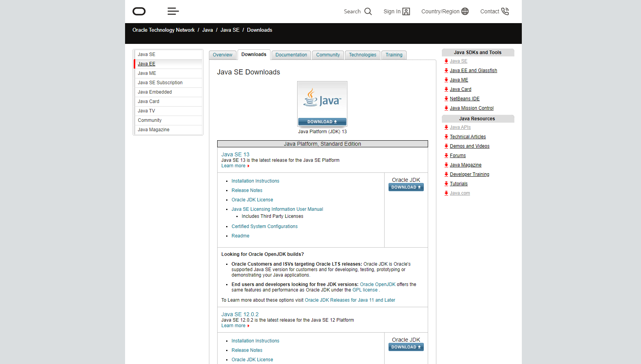Image resolution: width=641 pixels, height=364 pixels.
Task: Open Java SE 12.0.2 Release Notes link
Action: [247, 350]
